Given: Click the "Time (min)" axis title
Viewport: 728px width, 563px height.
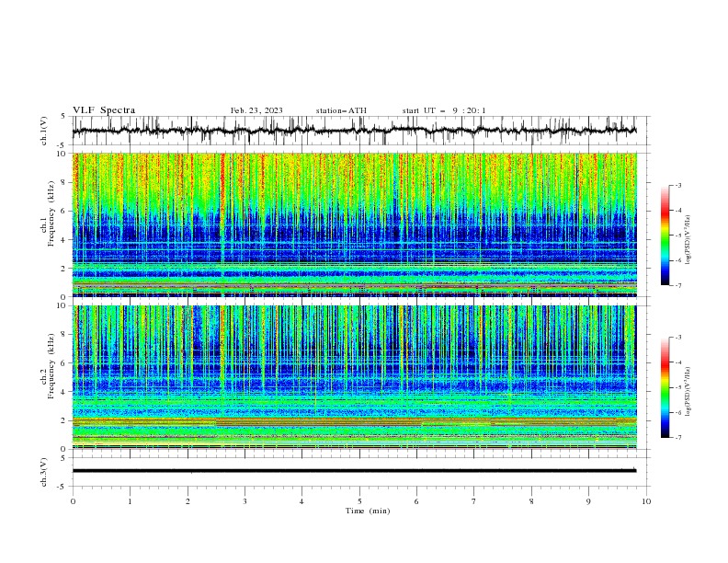Looking at the screenshot, I should [x=368, y=511].
